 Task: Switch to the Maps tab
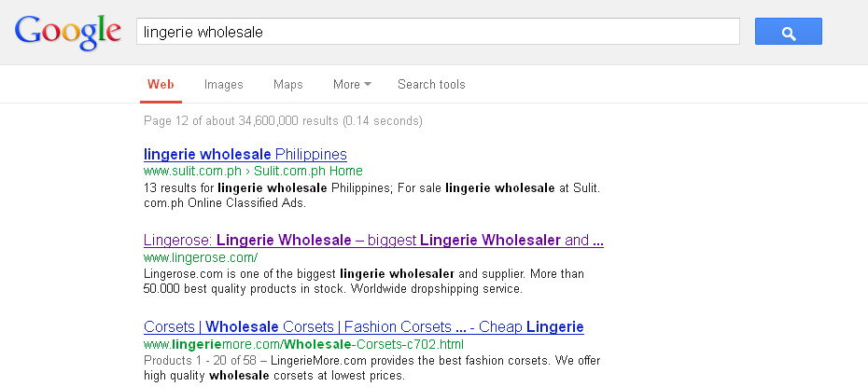(287, 85)
